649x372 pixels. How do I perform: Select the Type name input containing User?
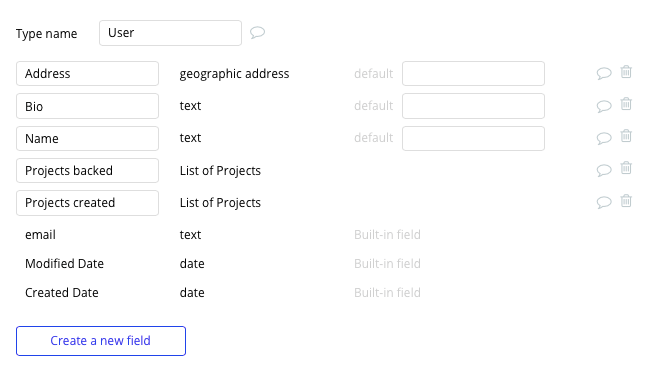point(171,33)
